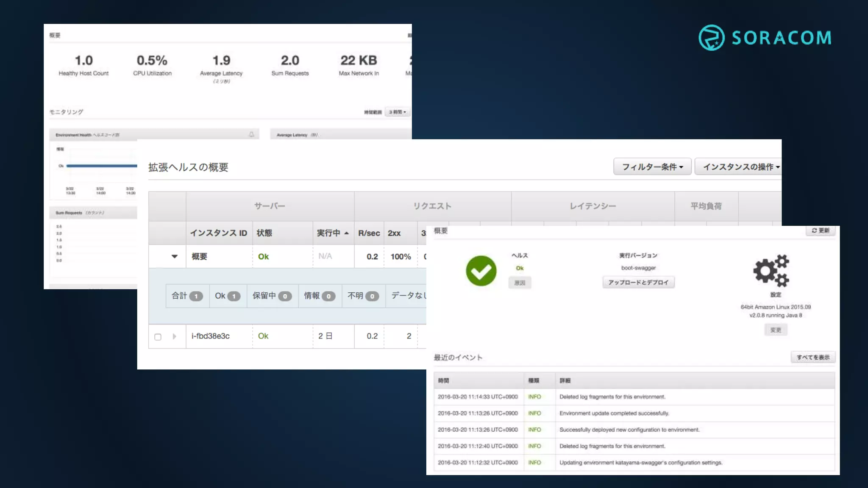Open the インスタンスの操作 dropdown
This screenshot has width=868, height=488.
(x=740, y=166)
